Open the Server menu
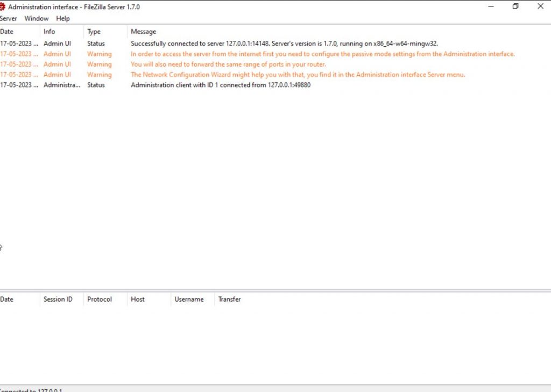 click(x=9, y=18)
